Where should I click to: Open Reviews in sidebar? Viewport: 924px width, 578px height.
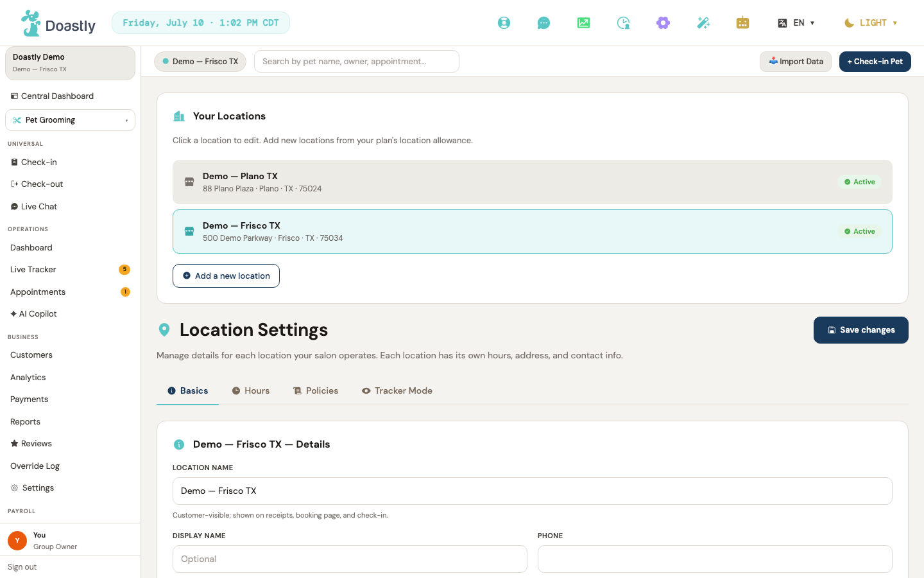70,444
